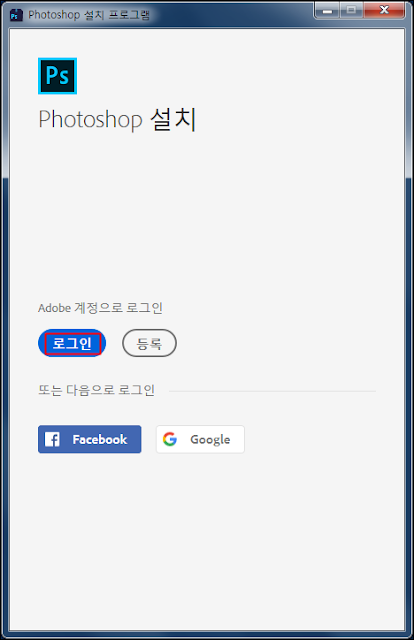Click the horizontal divider line beside 또는 다음으로 로그인
The height and width of the screenshot is (640, 414).
click(x=272, y=391)
